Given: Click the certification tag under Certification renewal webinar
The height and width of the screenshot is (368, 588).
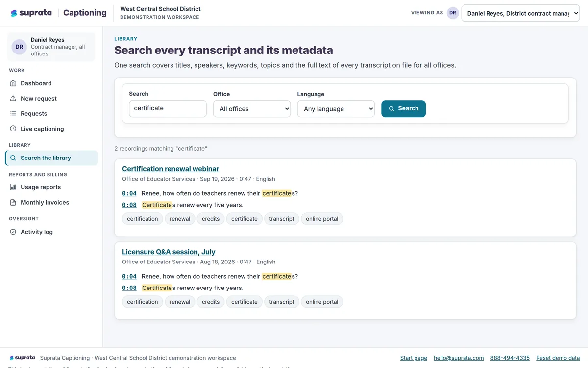Looking at the screenshot, I should (143, 219).
